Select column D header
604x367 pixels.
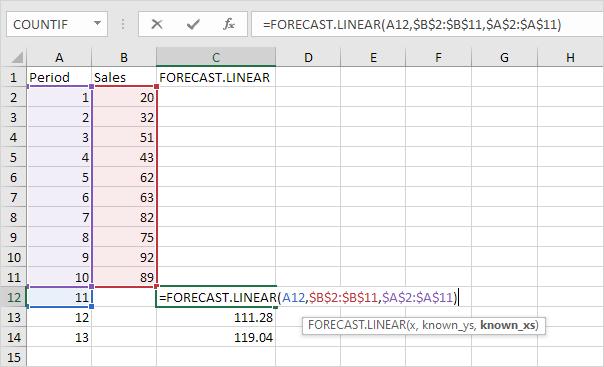308,57
